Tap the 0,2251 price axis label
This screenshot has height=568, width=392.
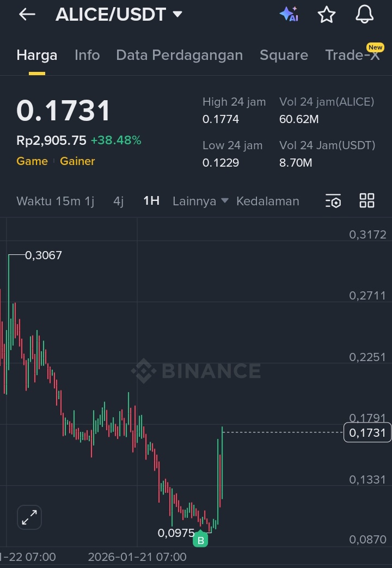pos(367,357)
